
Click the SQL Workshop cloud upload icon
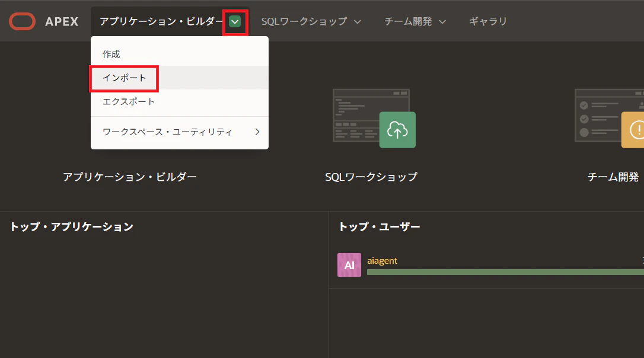(x=397, y=130)
